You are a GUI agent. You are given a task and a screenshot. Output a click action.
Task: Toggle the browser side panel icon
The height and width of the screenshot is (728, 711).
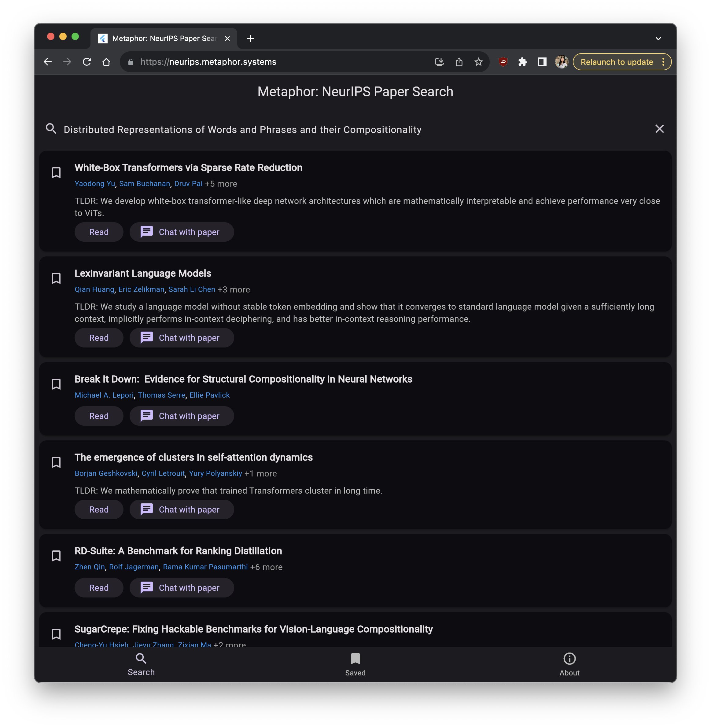pos(542,62)
